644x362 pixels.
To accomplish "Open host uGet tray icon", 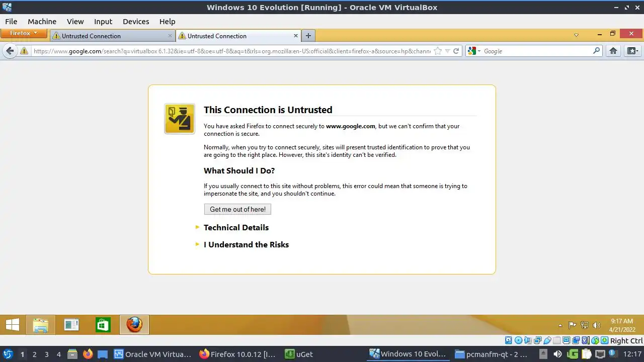I will [x=573, y=354].
